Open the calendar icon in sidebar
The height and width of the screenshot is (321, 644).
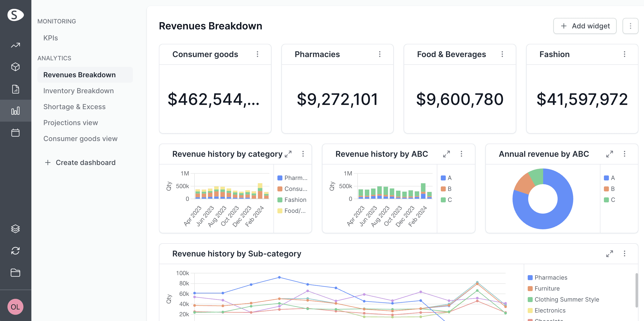pyautogui.click(x=15, y=133)
